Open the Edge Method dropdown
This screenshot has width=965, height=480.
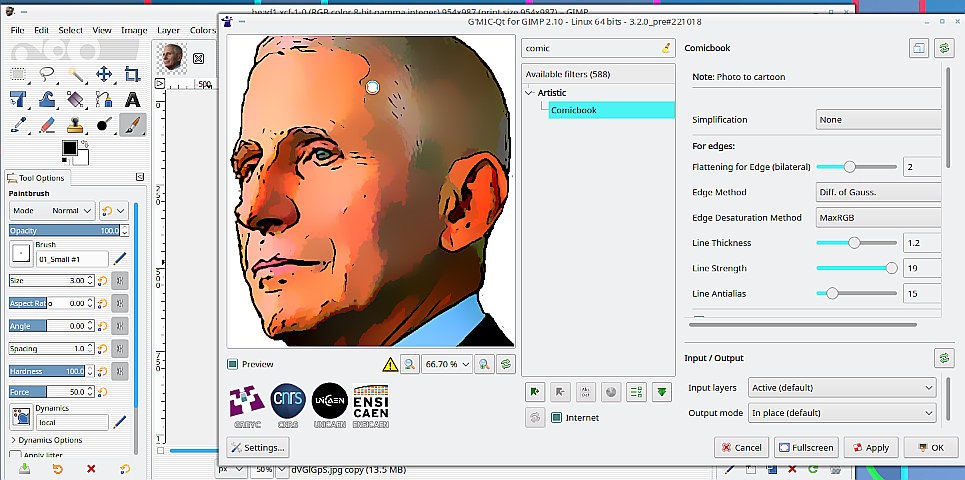pyautogui.click(x=878, y=192)
